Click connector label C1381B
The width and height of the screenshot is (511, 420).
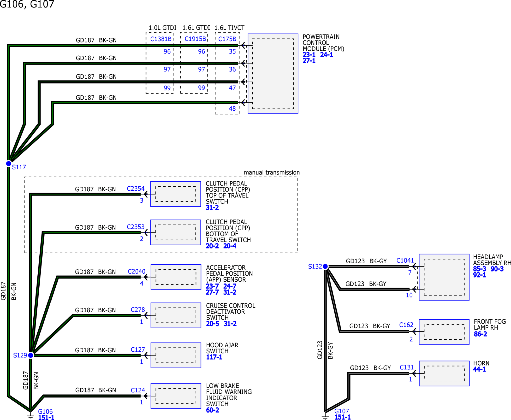click(161, 39)
